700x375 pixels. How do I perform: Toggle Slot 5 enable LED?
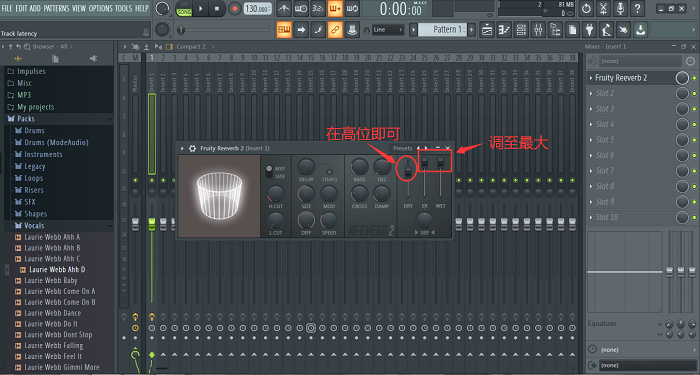tap(694, 140)
